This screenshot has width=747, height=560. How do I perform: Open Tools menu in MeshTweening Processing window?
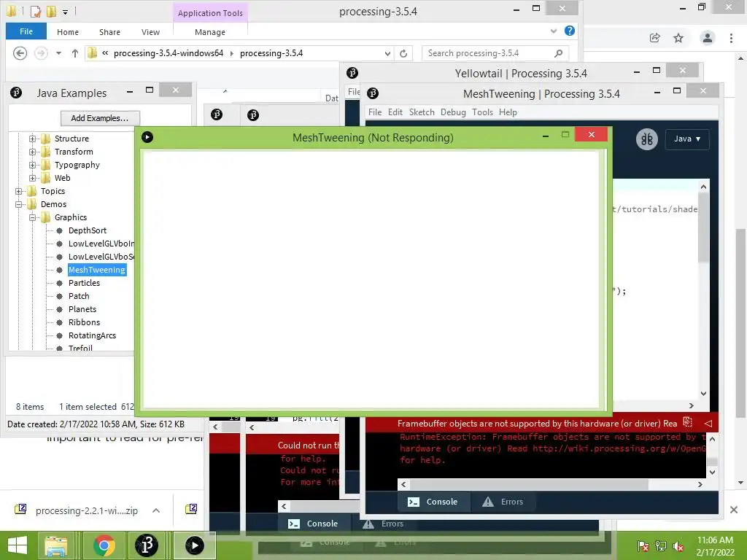(x=482, y=112)
